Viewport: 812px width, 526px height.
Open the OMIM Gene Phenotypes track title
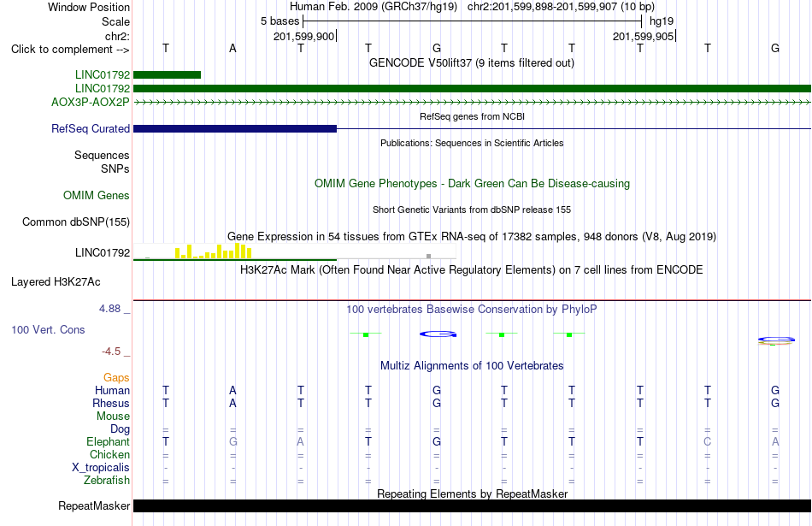[x=472, y=183]
